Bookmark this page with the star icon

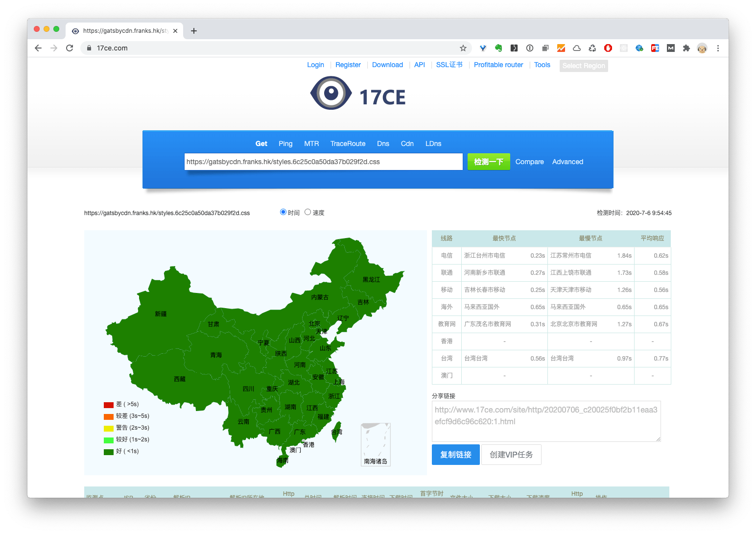[463, 48]
